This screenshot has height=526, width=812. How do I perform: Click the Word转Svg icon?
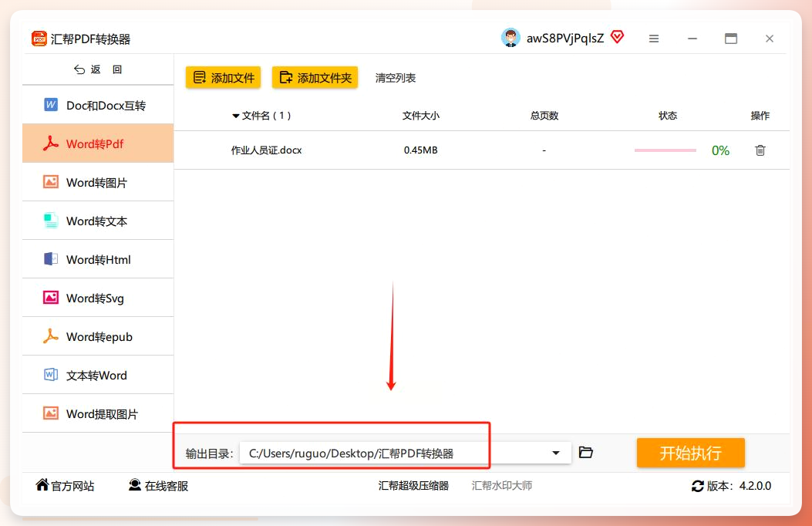click(51, 298)
